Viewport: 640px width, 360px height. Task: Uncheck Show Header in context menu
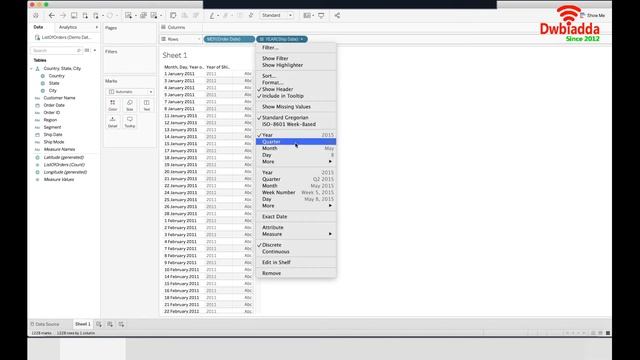pyautogui.click(x=278, y=89)
